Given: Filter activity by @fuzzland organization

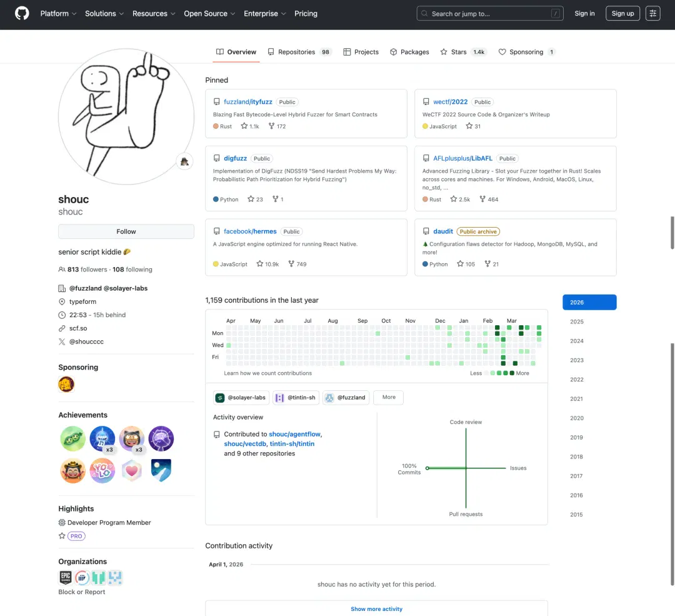Looking at the screenshot, I should click(346, 398).
